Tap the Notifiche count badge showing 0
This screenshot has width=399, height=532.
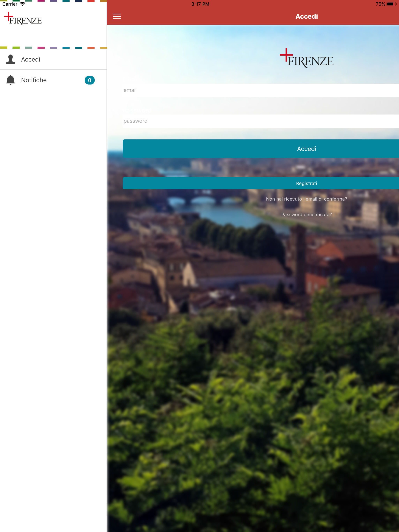pos(90,80)
